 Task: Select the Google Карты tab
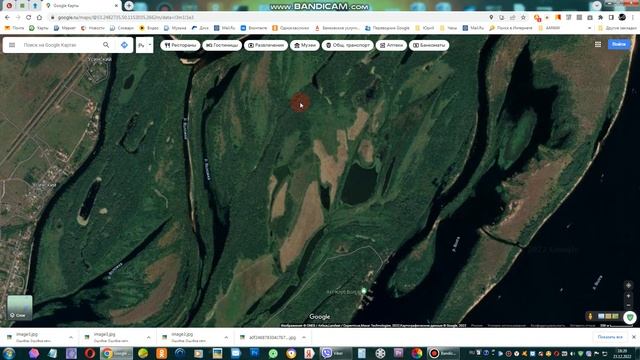(82, 6)
